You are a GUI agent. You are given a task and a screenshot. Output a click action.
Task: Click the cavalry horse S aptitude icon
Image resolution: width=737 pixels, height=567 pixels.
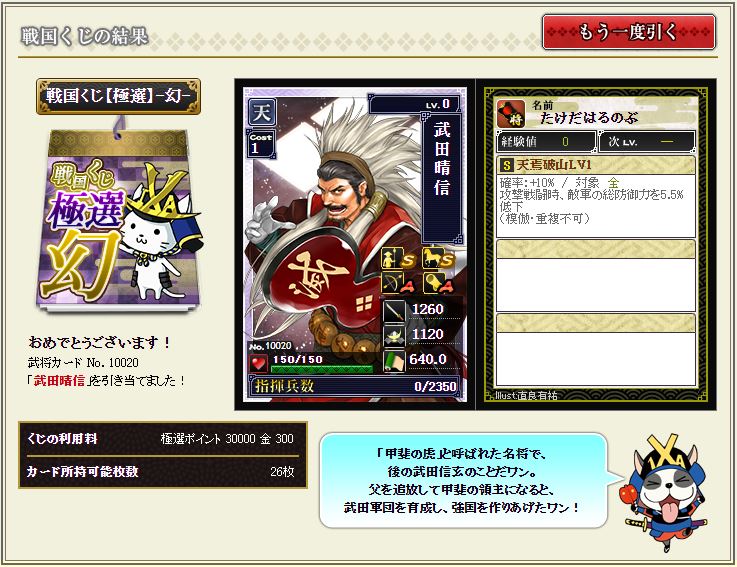point(438,259)
